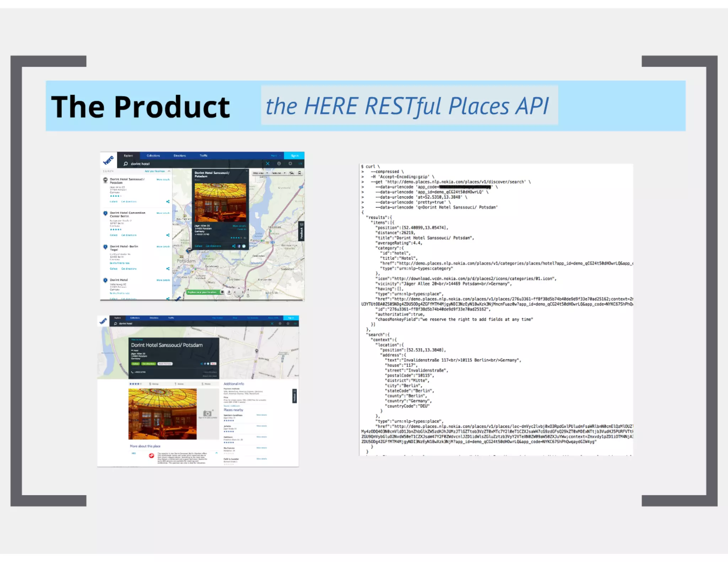Switch to the Collections tab in top map
This screenshot has width=728, height=562.
[153, 156]
